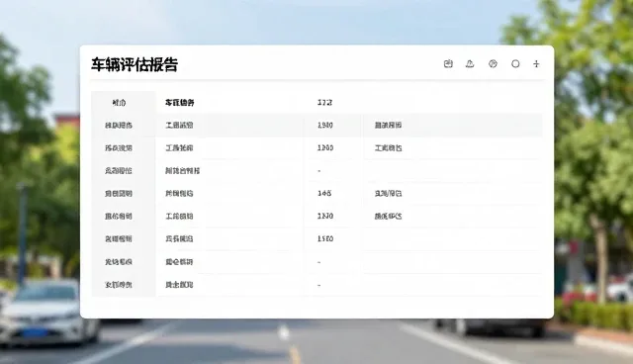Click the empty circle icon in the header
Viewport: 633px width, 364px height.
coord(515,63)
